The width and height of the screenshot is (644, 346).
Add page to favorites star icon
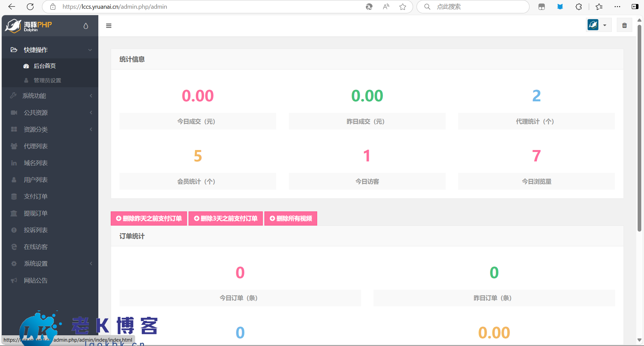pyautogui.click(x=403, y=7)
